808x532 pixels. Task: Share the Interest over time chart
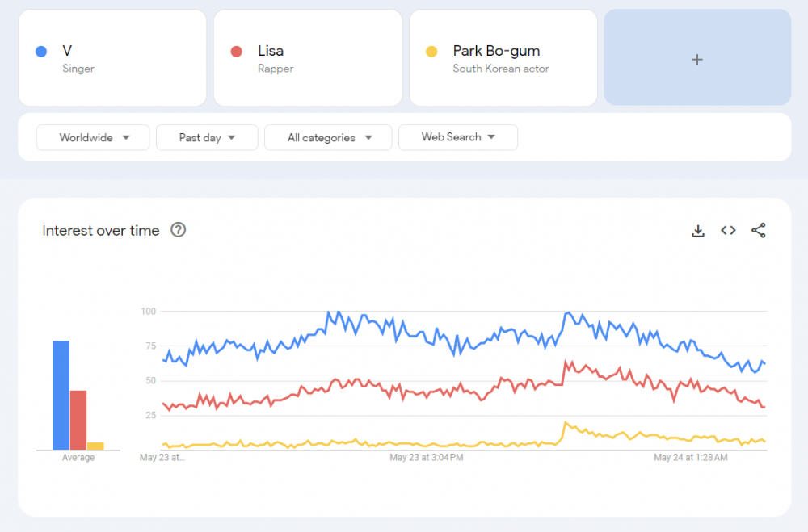tap(758, 231)
